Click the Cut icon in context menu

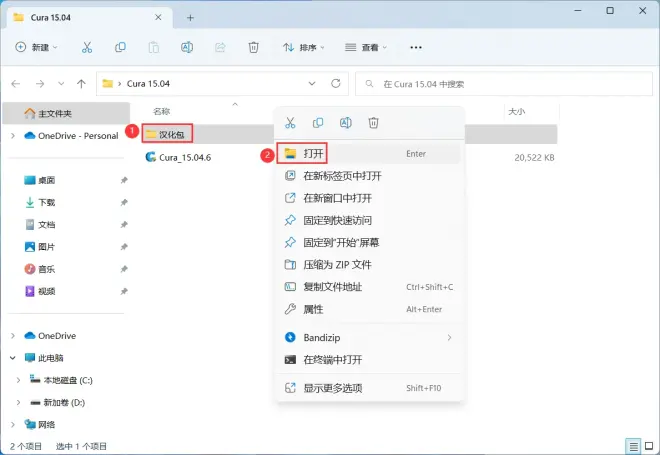click(290, 122)
